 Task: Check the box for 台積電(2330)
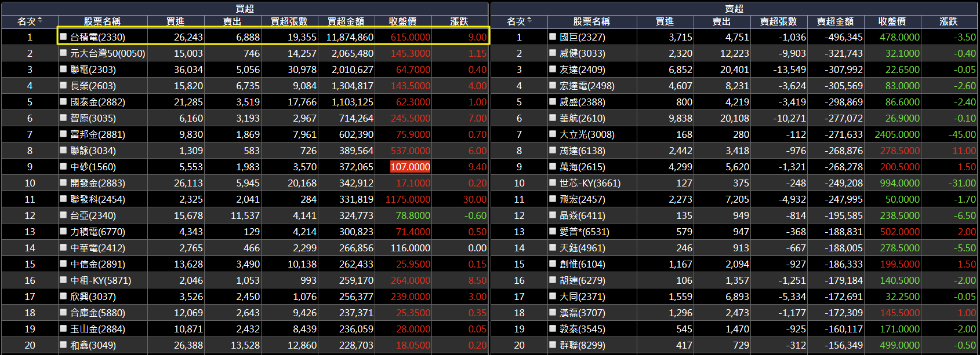click(x=63, y=36)
